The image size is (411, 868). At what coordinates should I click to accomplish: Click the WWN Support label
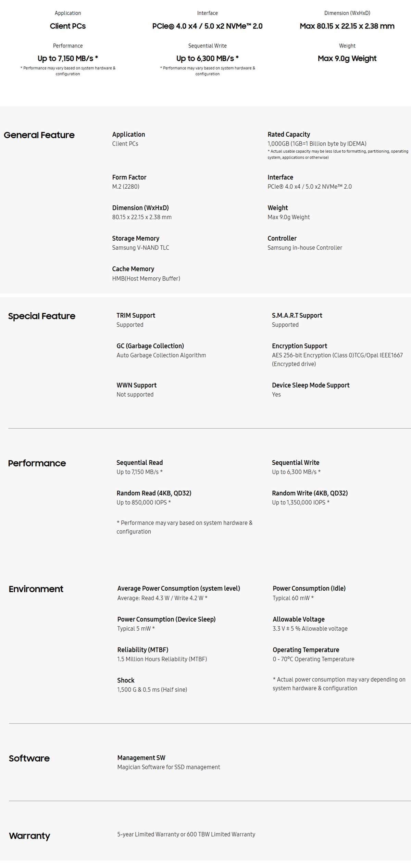[136, 385]
